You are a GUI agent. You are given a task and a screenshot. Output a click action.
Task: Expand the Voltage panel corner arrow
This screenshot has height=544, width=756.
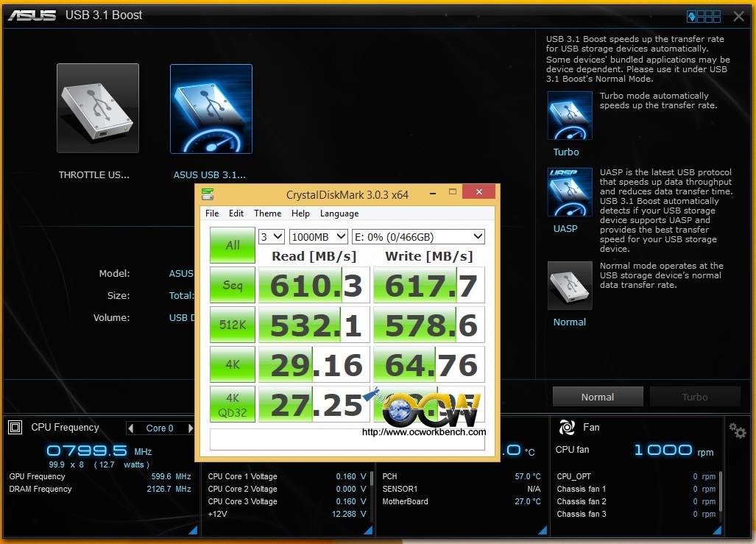368,530
